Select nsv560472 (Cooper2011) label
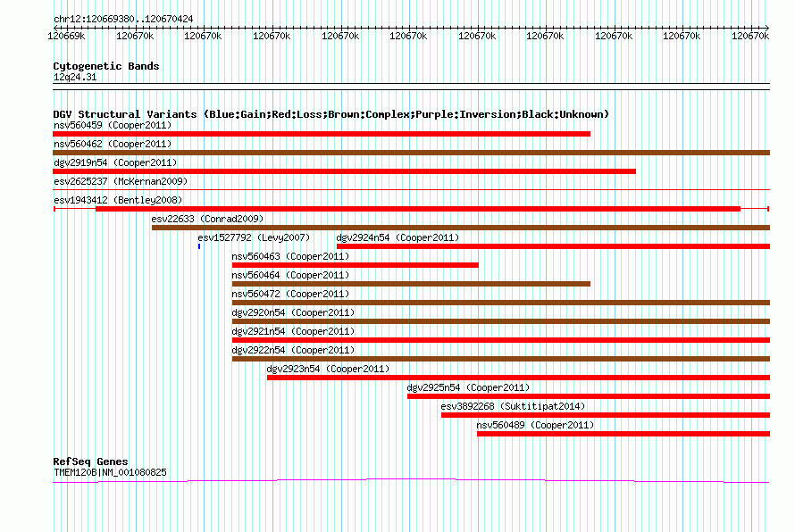Screen dimensions: 795x532 point(290,294)
